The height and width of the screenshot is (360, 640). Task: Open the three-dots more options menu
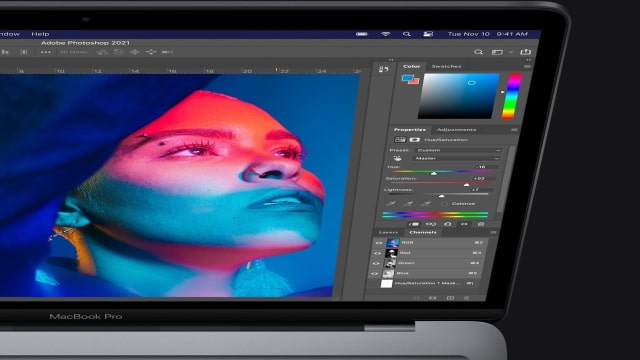(46, 52)
